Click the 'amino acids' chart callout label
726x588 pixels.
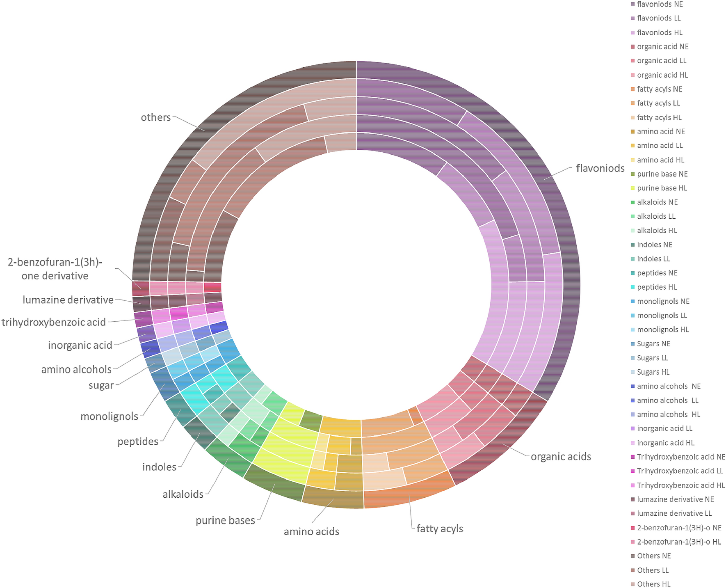pyautogui.click(x=311, y=532)
